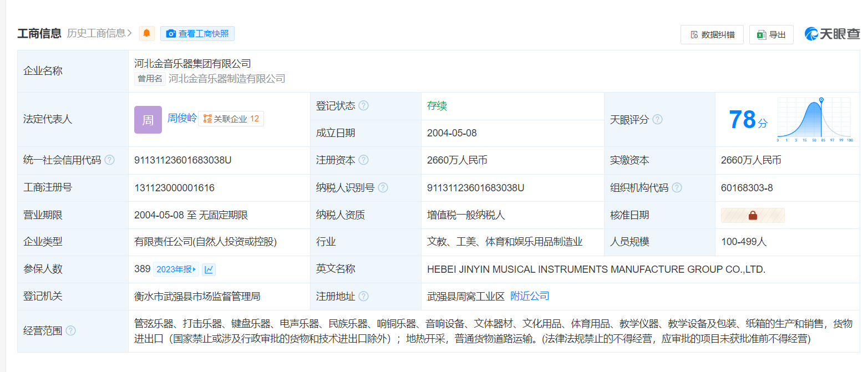Click the 法定代表人 label cell
The image size is (868, 372).
pos(73,119)
